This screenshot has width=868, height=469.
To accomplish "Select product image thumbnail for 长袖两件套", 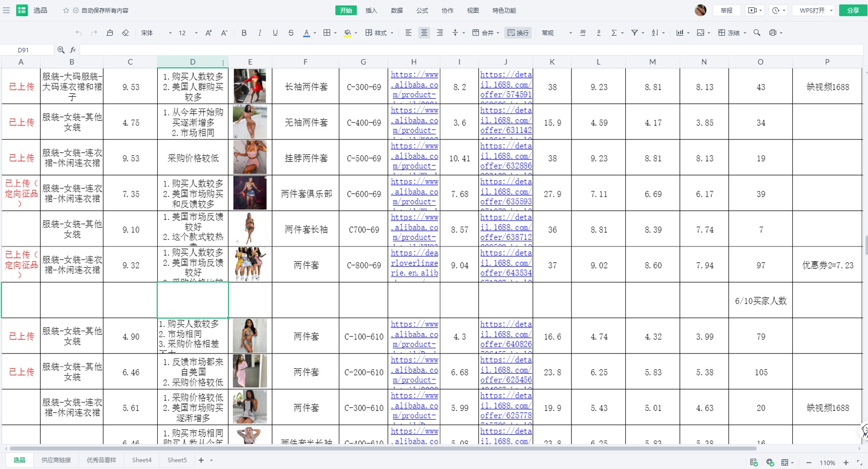I will (x=249, y=86).
